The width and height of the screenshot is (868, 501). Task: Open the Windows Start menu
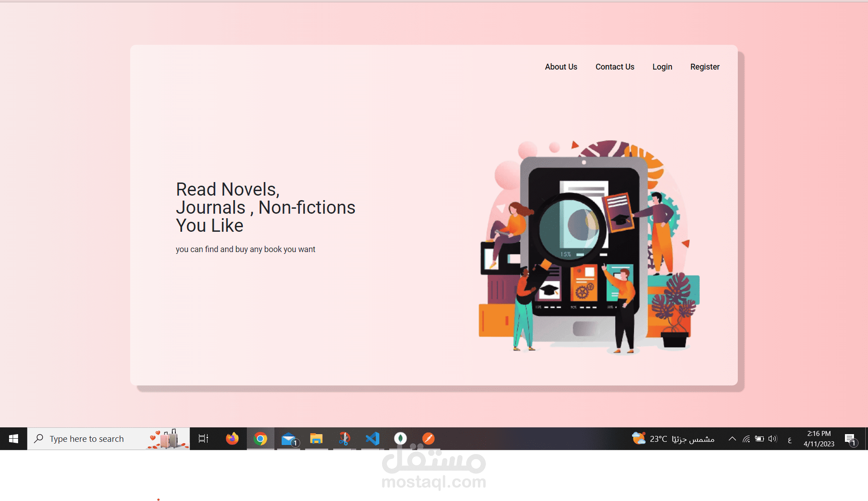click(x=14, y=439)
